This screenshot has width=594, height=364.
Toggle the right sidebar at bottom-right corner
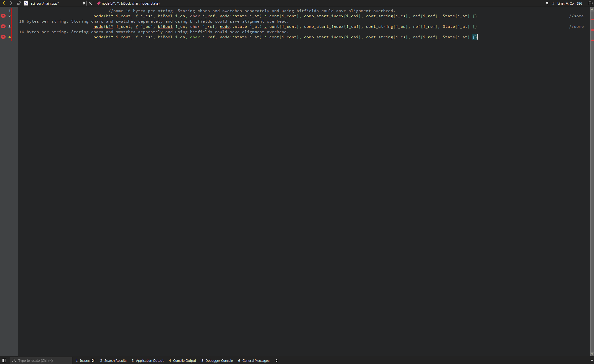click(x=592, y=361)
